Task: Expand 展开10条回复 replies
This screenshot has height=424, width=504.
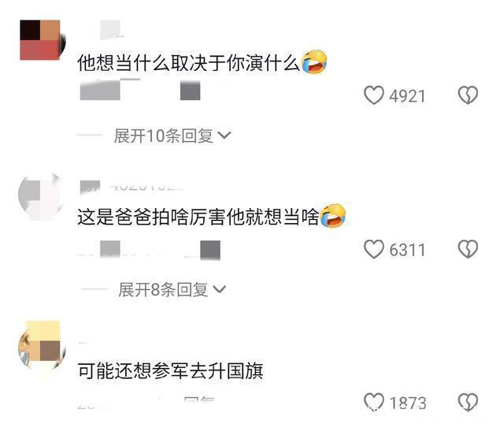Action: (x=172, y=136)
